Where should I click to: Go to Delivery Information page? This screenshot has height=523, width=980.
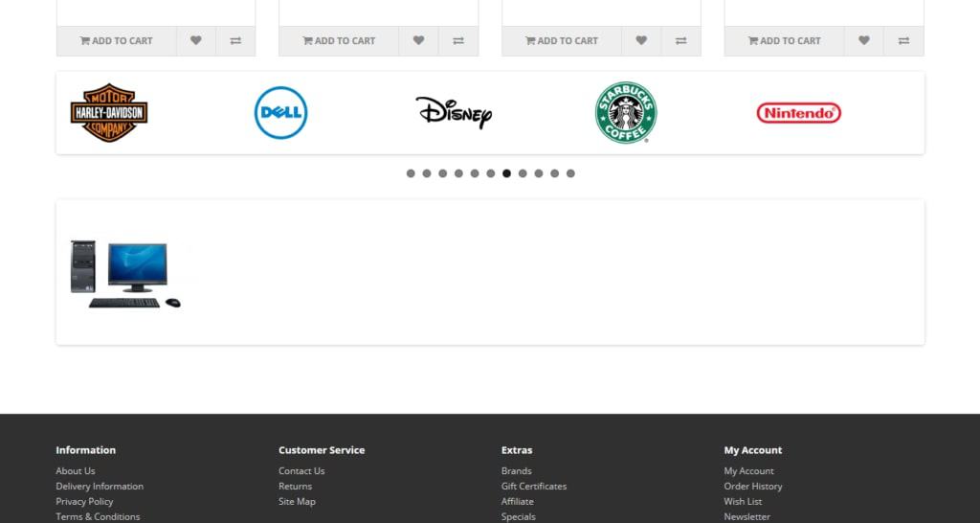pyautogui.click(x=100, y=486)
